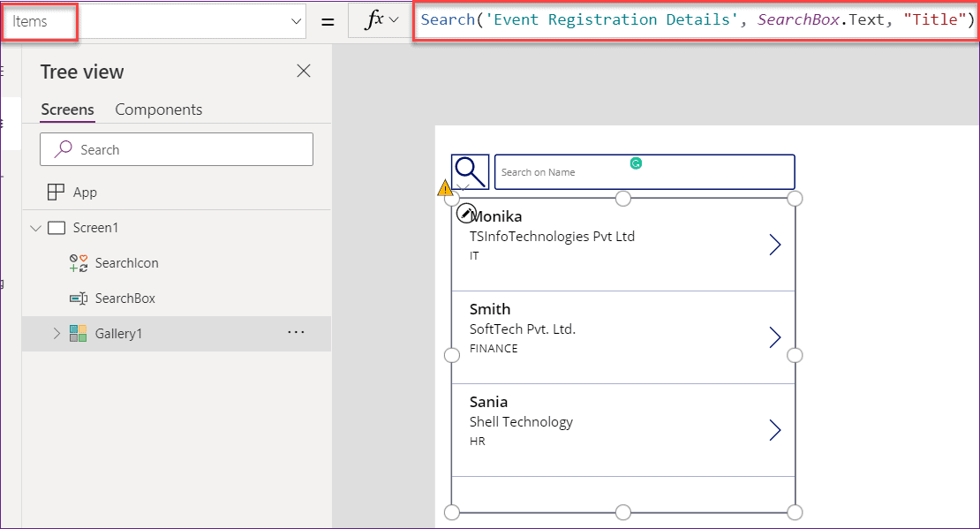980x529 pixels.
Task: Open the Gallery1 ellipsis menu
Action: [297, 333]
